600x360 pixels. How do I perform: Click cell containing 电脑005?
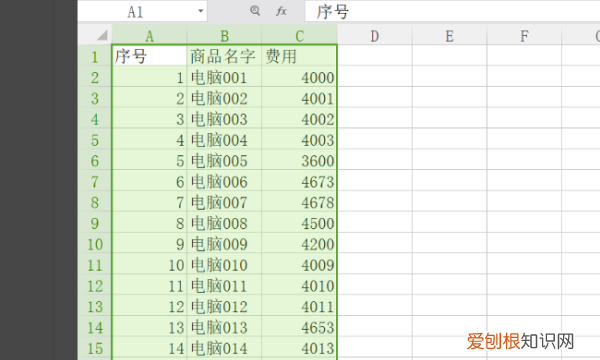(224, 161)
